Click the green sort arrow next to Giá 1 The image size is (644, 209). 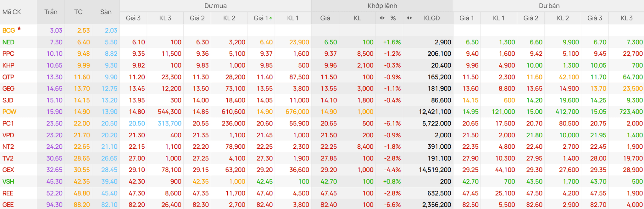pyautogui.click(x=271, y=18)
